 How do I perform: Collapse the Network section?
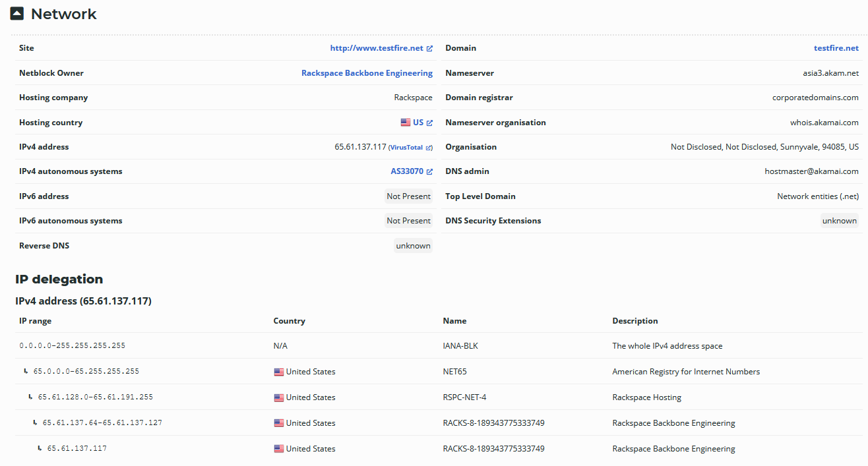(x=17, y=14)
